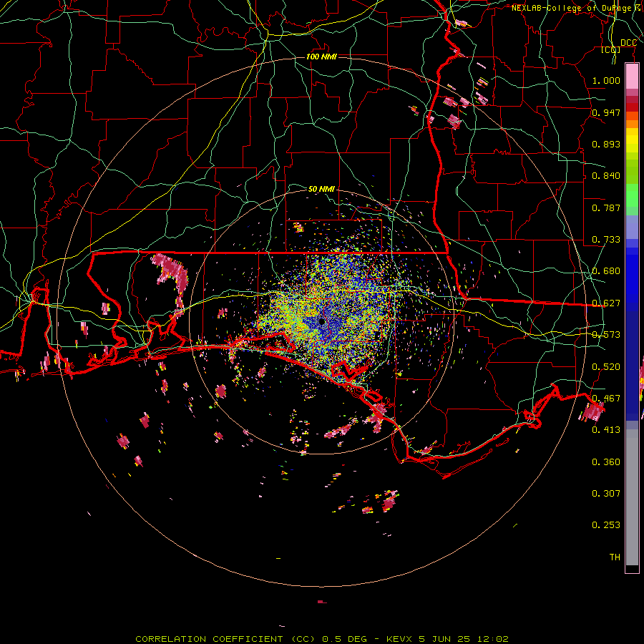Click the 1.000 scale value
Viewport: 644px width, 644px height.
point(606,80)
